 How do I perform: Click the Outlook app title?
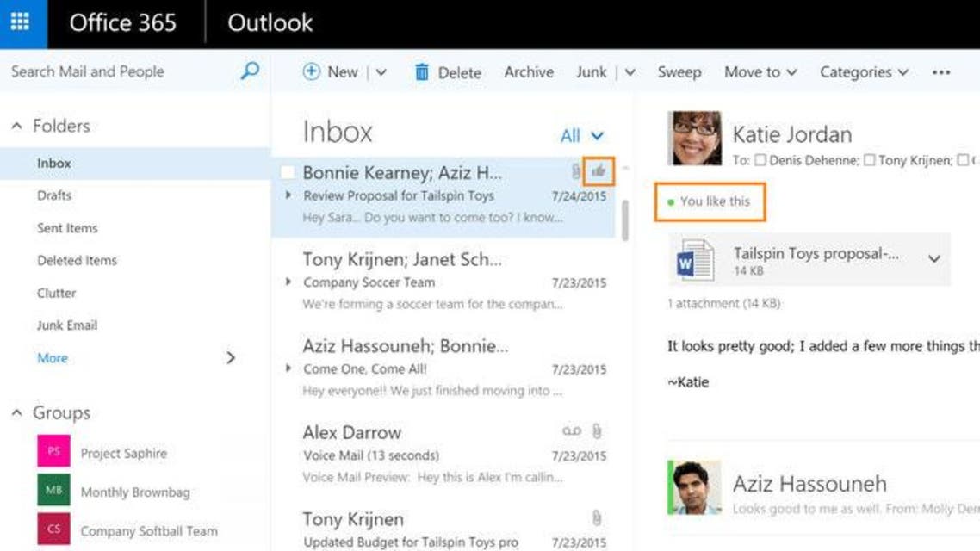click(270, 23)
